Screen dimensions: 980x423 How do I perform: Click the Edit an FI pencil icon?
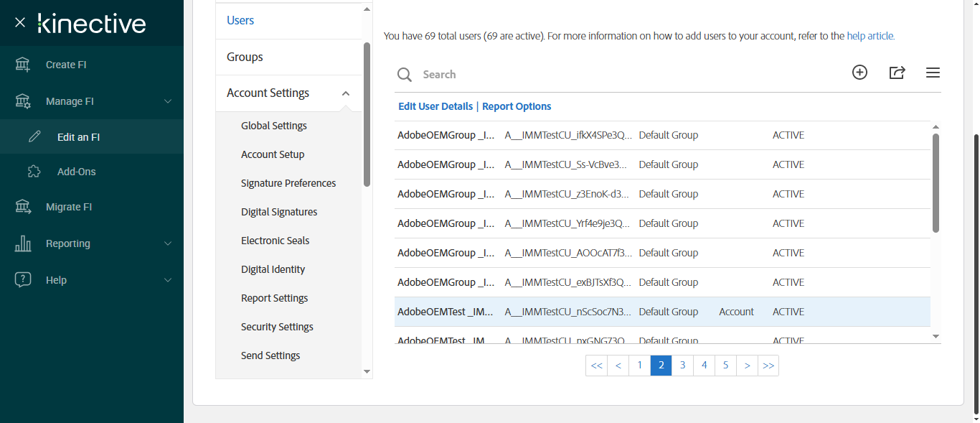coord(34,137)
